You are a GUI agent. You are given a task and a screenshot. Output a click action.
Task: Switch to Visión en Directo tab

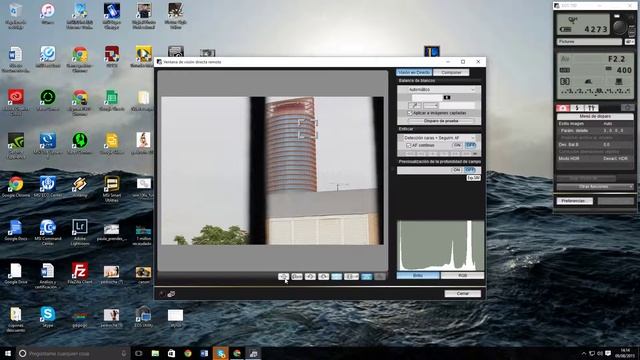tap(414, 73)
